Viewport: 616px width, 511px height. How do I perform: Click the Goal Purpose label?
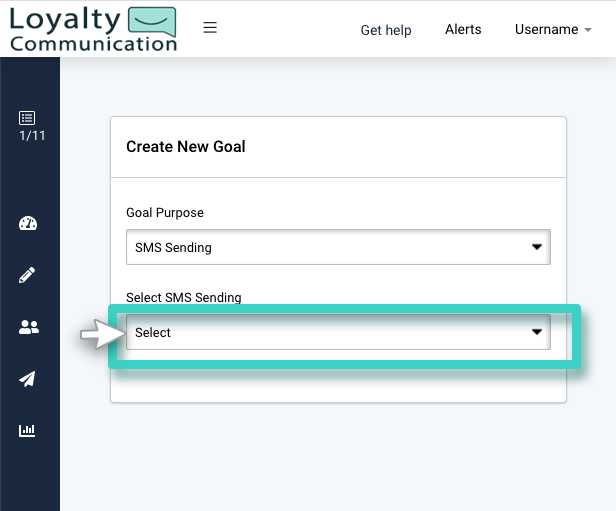(165, 213)
